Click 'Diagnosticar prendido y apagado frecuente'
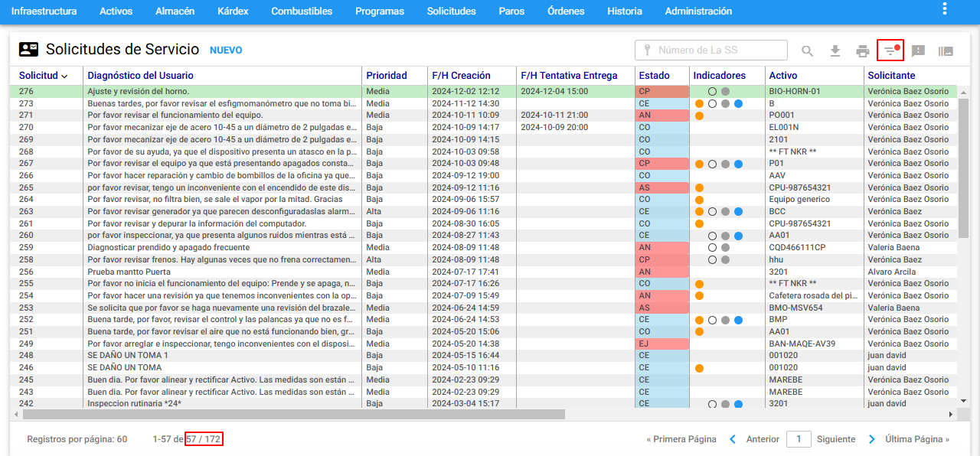The image size is (980, 456). (168, 248)
